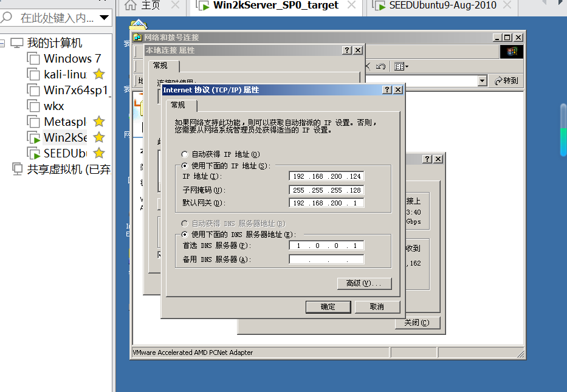Select Win7x64sp1 virtual machine
Image resolution: width=567 pixels, height=392 pixels.
[76, 91]
